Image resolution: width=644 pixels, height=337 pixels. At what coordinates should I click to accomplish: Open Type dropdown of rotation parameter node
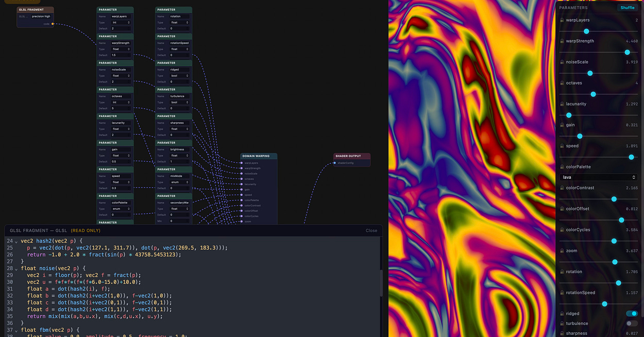click(179, 22)
